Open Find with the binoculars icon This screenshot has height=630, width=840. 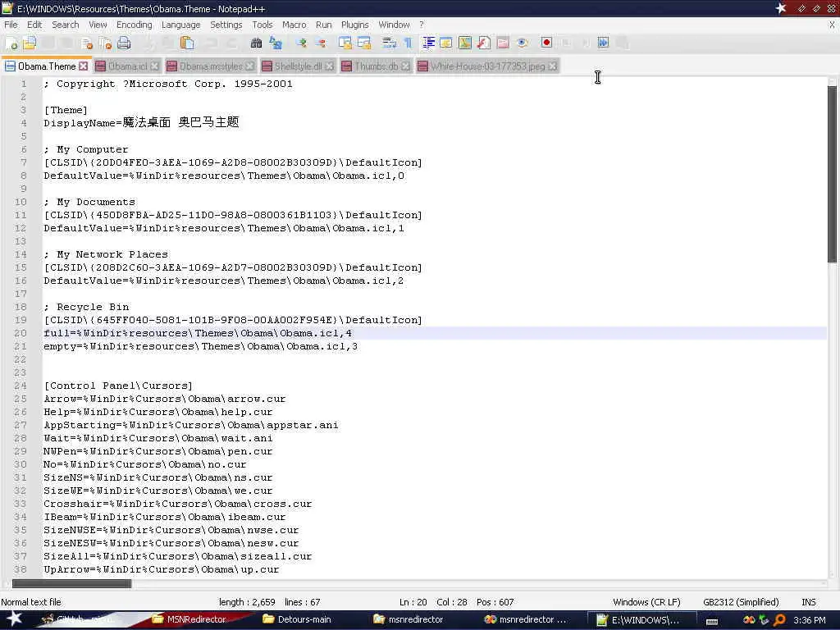click(256, 43)
